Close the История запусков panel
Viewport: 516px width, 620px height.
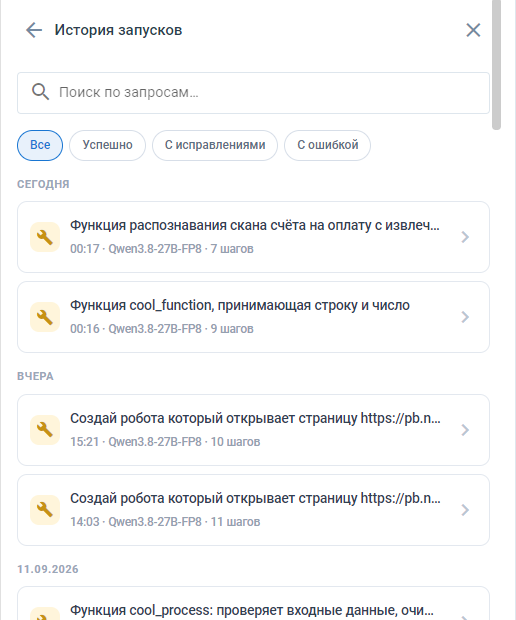[473, 30]
